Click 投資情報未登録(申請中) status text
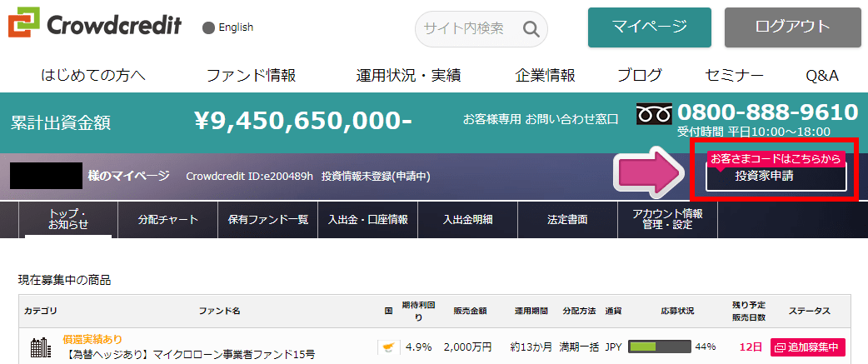868x364 pixels. point(376,177)
